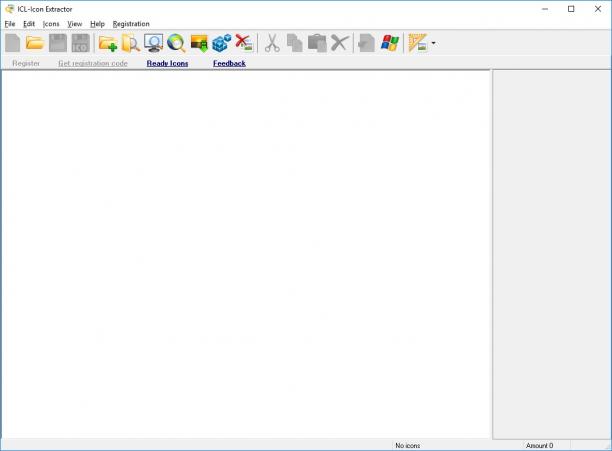The height and width of the screenshot is (451, 612).
Task: Click the Save as ICO floppy icon
Action: (80, 43)
